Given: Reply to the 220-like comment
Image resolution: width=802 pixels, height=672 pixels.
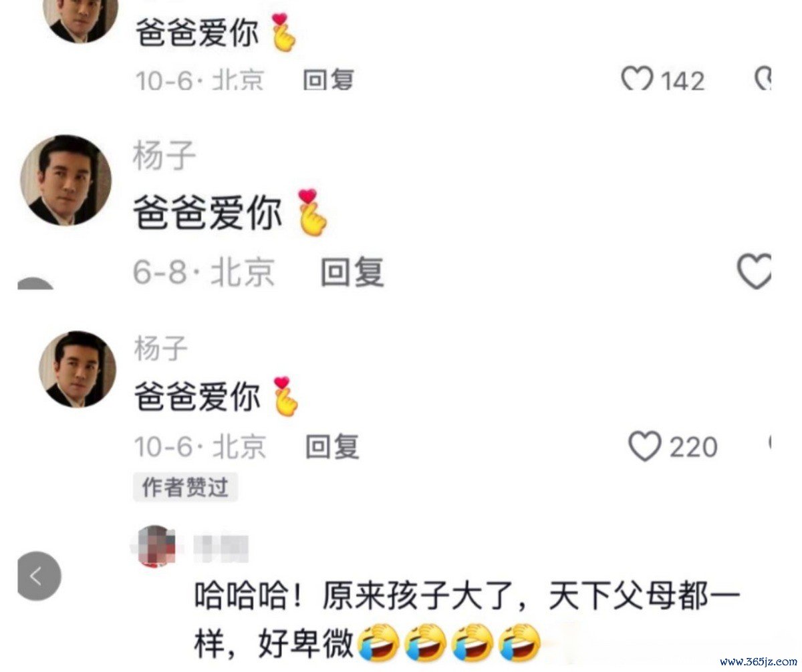Looking at the screenshot, I should 332,446.
